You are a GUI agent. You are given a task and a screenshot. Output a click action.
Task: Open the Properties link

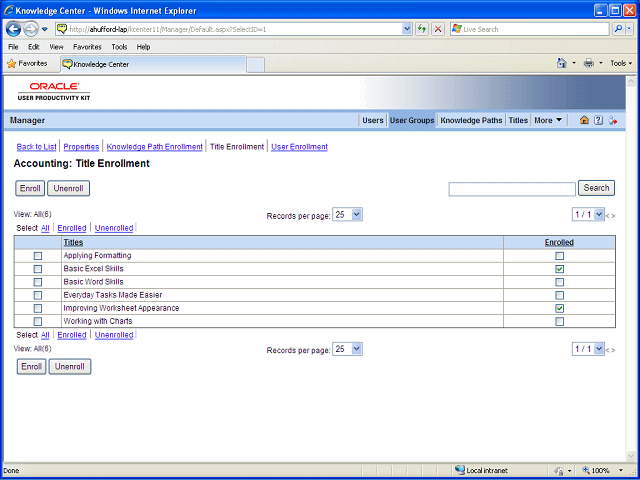tap(81, 147)
